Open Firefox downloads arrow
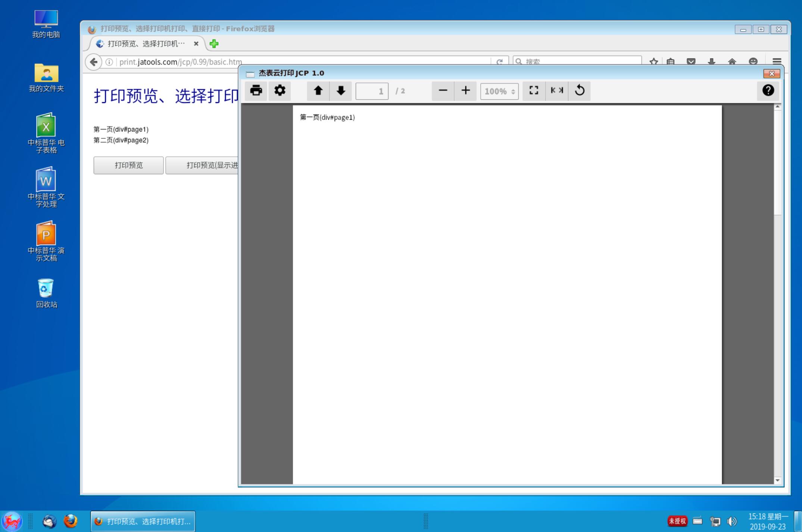 pos(712,62)
